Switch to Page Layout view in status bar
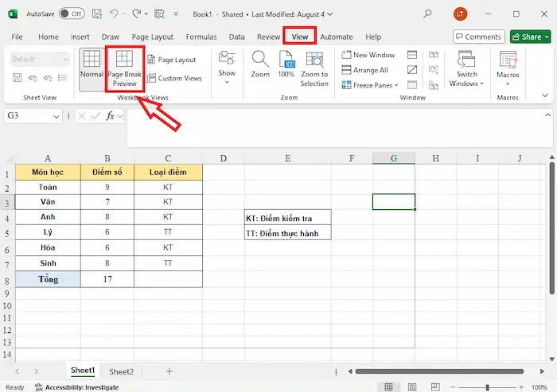 tap(411, 387)
